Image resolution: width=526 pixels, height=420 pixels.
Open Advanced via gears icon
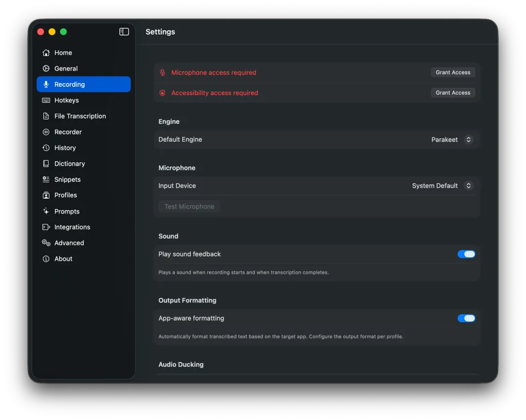[46, 243]
